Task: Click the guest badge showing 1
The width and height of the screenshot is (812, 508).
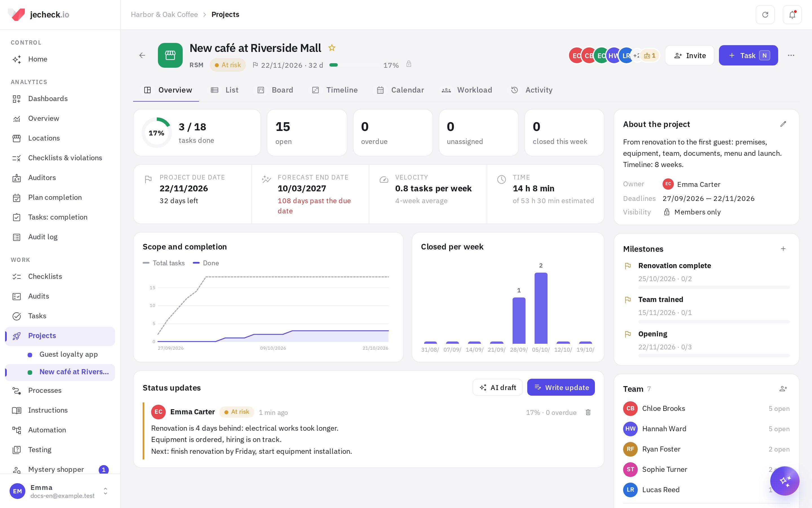Action: 650,56
